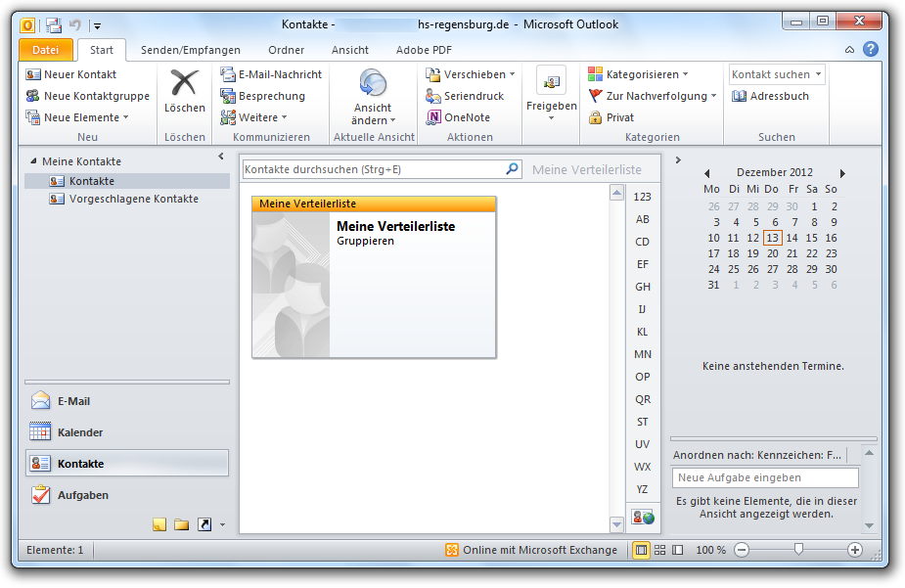Screen dimensions: 905x588
Task: Expand the Weitere communication options
Action: pyautogui.click(x=254, y=117)
